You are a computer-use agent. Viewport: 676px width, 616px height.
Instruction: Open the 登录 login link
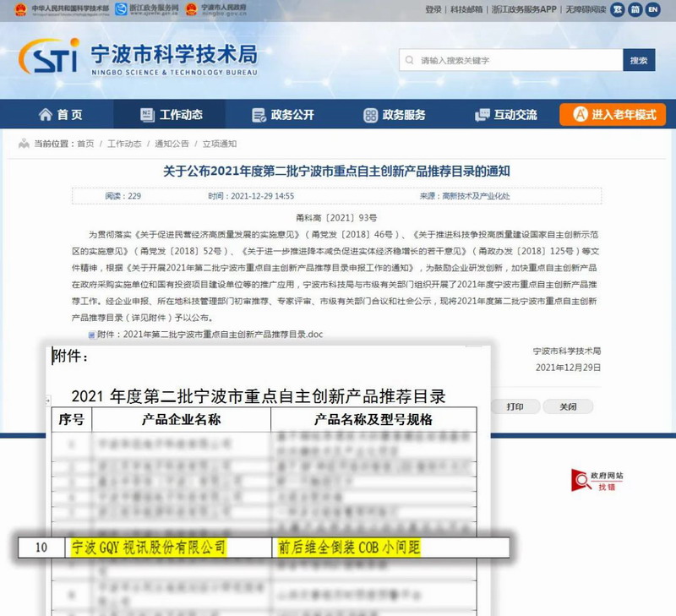[433, 9]
